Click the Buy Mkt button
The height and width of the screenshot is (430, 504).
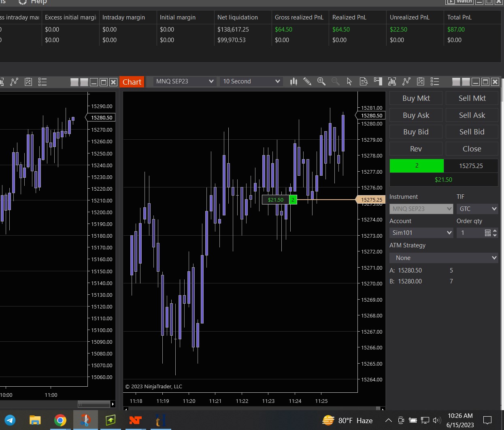(x=416, y=98)
